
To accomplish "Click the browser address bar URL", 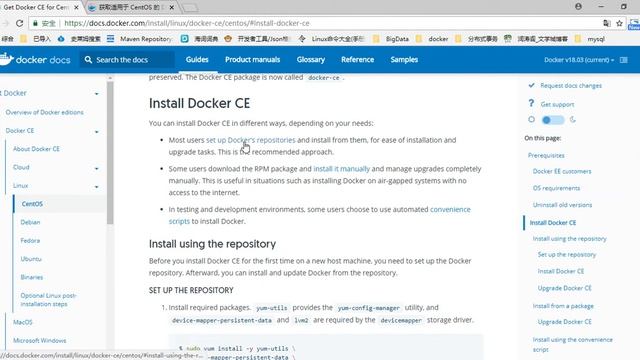I will point(187,23).
